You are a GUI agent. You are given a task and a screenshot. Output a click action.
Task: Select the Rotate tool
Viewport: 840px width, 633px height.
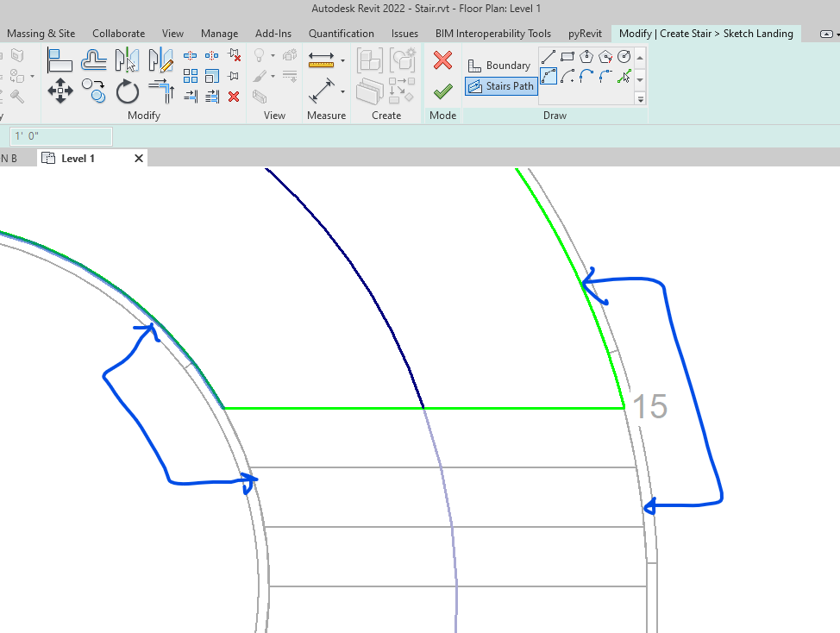(x=128, y=91)
